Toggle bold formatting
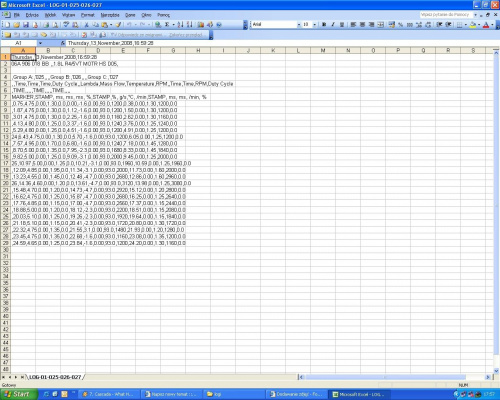The width and height of the screenshot is (500, 400). click(x=324, y=25)
